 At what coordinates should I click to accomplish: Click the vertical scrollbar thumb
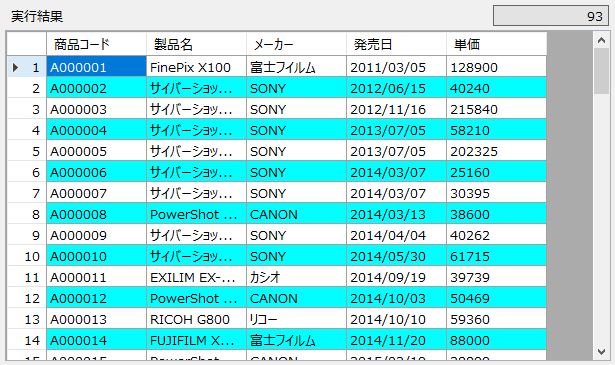[x=601, y=71]
